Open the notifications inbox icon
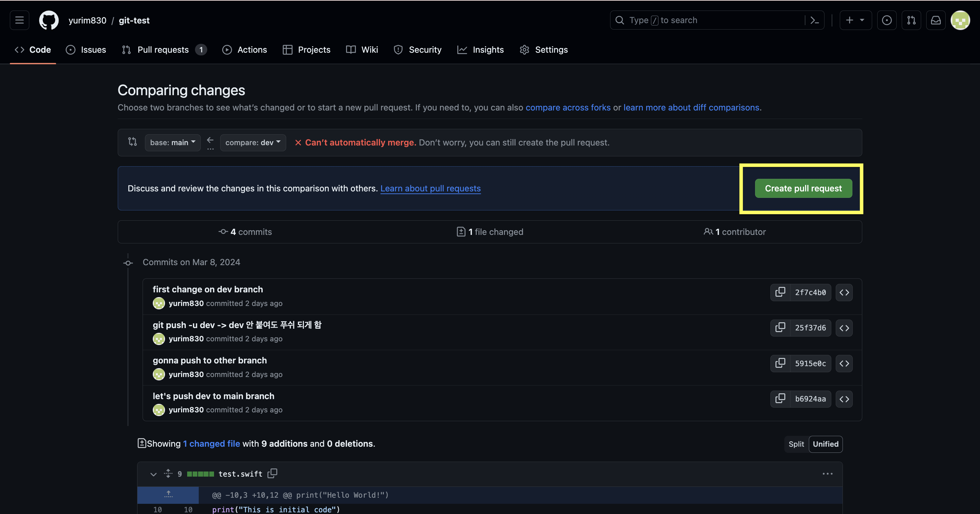Image resolution: width=980 pixels, height=514 pixels. point(935,20)
